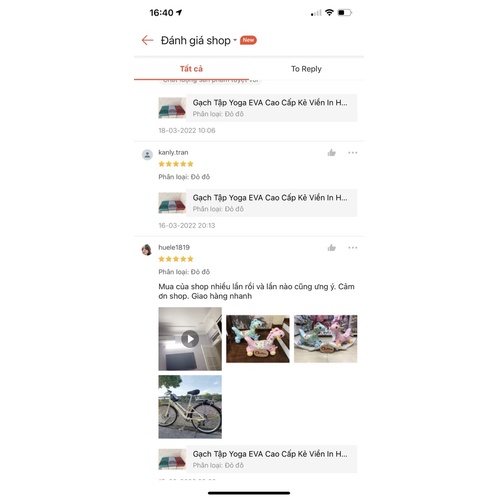Viewport: 499px width, 499px height.
Task: Play the video in huele1819's review
Action: [190, 339]
